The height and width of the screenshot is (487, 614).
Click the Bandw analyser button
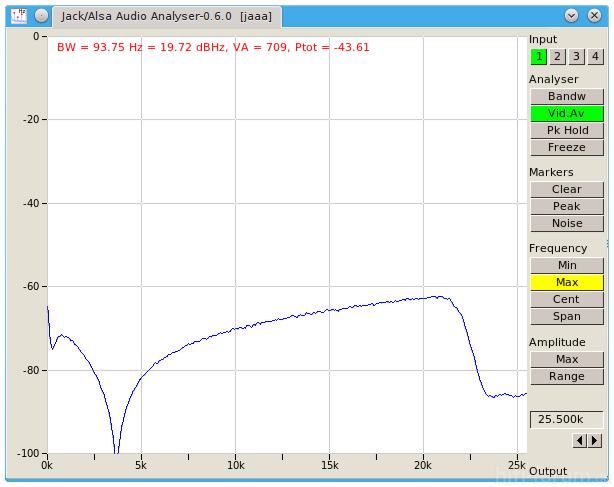(567, 96)
